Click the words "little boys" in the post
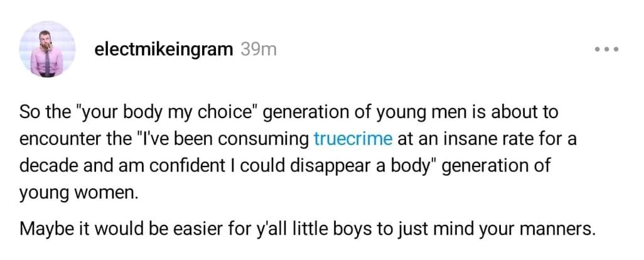The width and height of the screenshot is (644, 260). coord(319,228)
